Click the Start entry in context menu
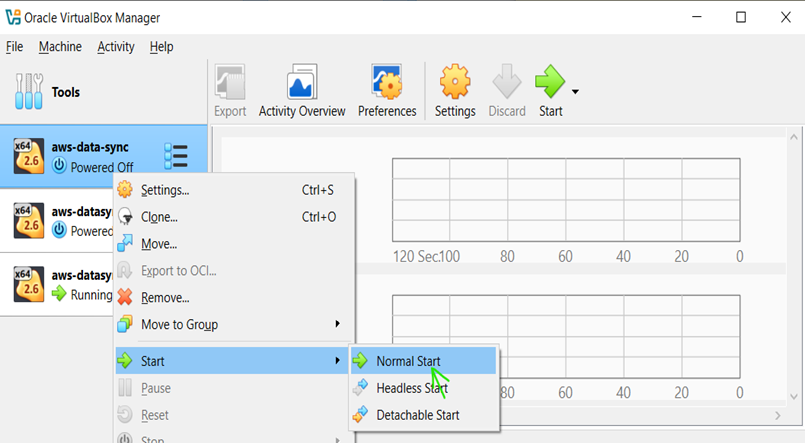Image resolution: width=805 pixels, height=443 pixels. click(x=232, y=361)
